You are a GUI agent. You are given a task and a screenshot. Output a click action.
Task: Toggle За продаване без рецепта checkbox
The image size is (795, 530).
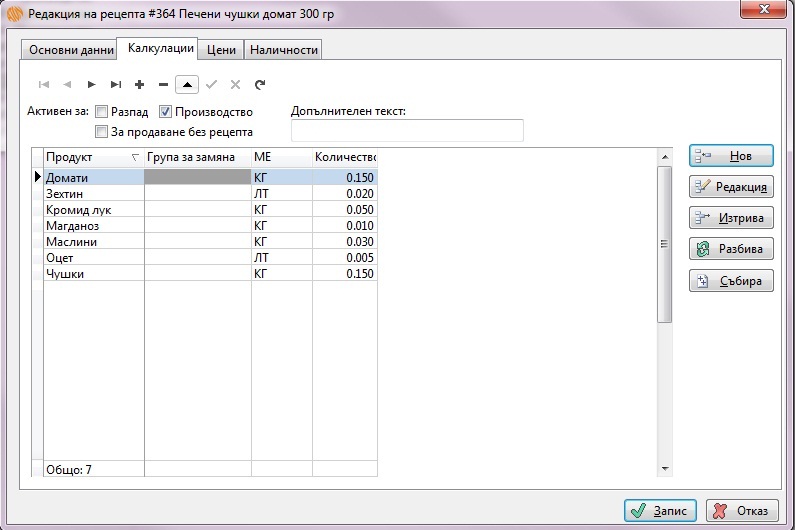pyautogui.click(x=101, y=131)
